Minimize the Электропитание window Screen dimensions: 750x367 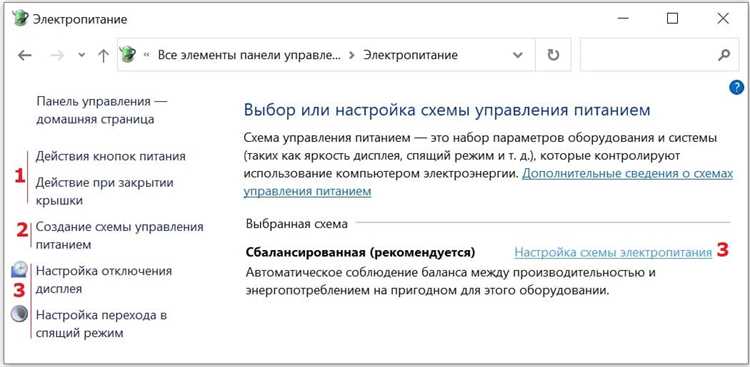pyautogui.click(x=622, y=19)
